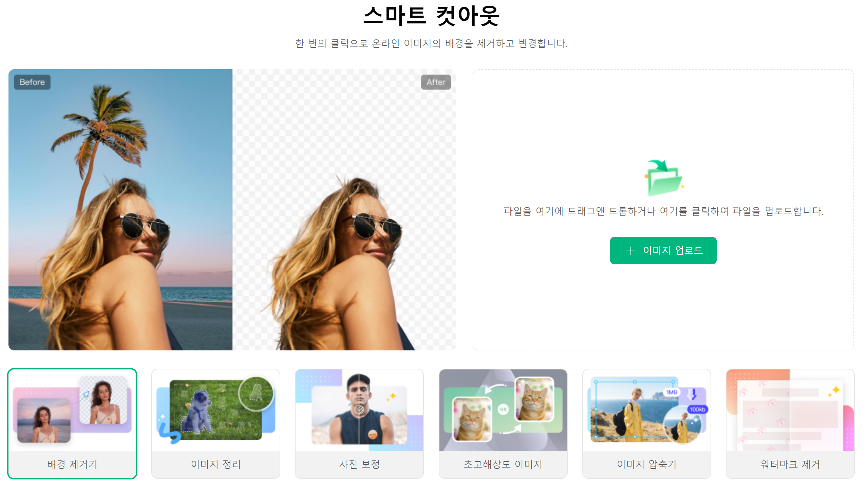Image resolution: width=868 pixels, height=492 pixels.
Task: Choose the 초고해상도 이미지 tool card
Action: coord(503,423)
